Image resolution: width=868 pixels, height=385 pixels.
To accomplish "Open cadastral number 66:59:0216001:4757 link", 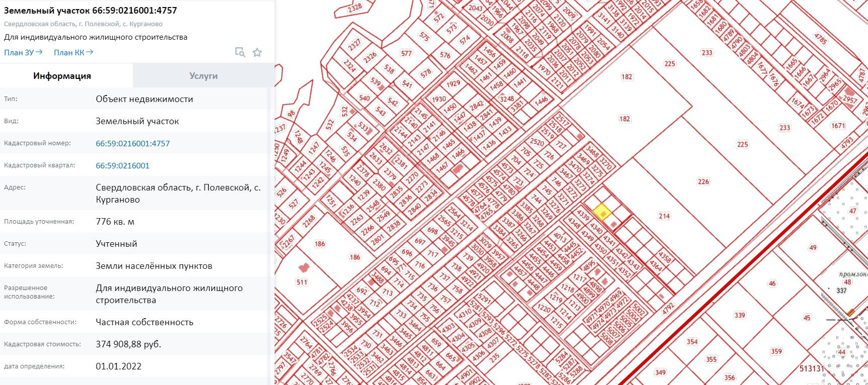I will click(x=133, y=143).
